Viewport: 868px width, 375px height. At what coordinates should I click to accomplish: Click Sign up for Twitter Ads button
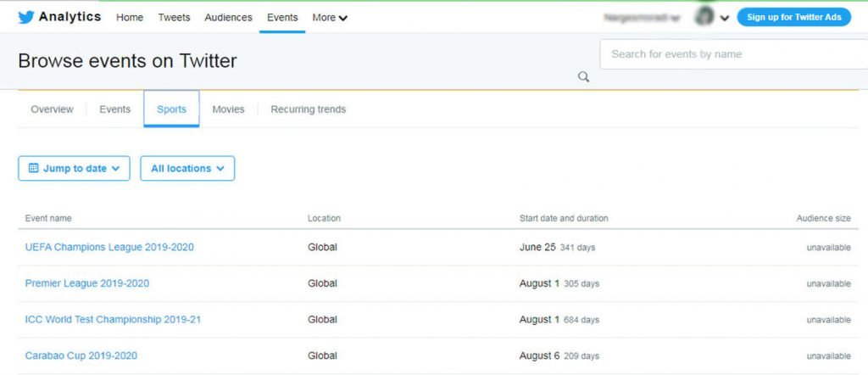[x=793, y=17]
